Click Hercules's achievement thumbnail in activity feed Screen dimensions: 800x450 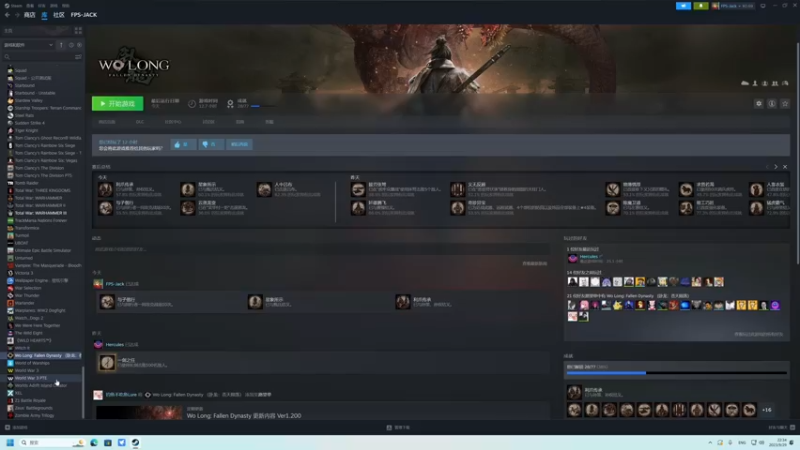pyautogui.click(x=107, y=363)
